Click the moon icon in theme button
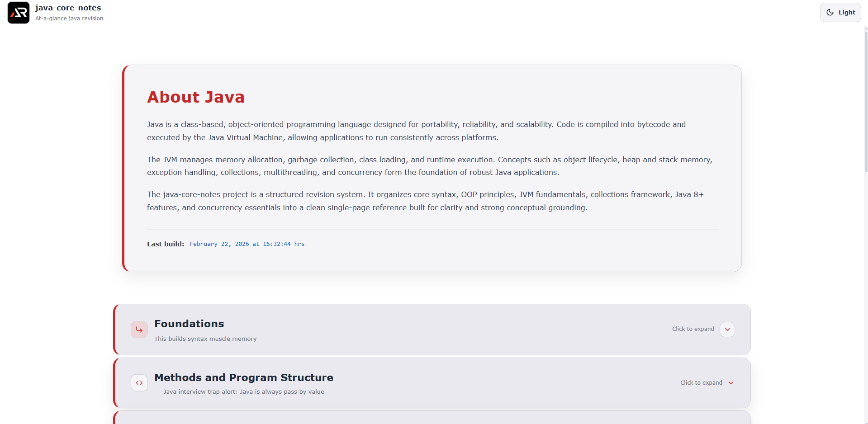The image size is (868, 424). click(x=830, y=13)
